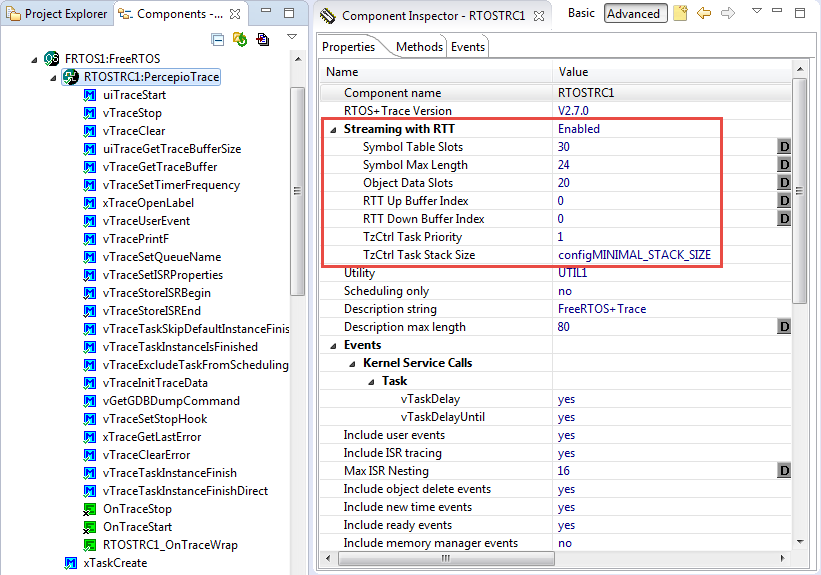The width and height of the screenshot is (821, 575).
Task: Collapse the Kernel Service Calls section
Action: 352,363
